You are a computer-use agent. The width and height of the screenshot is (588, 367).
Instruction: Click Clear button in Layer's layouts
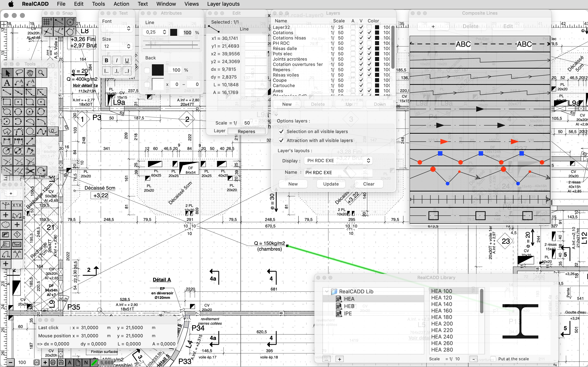369,184
